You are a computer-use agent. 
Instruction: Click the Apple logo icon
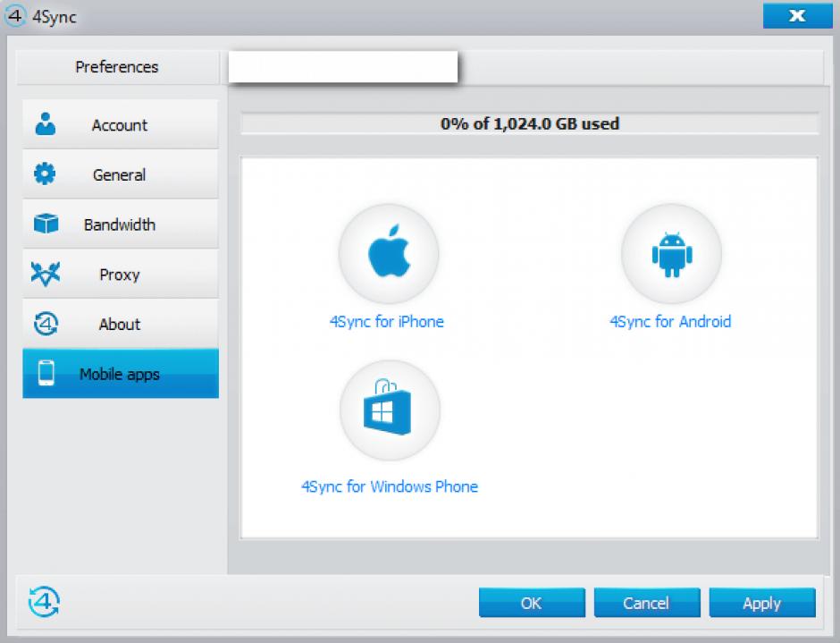[389, 253]
